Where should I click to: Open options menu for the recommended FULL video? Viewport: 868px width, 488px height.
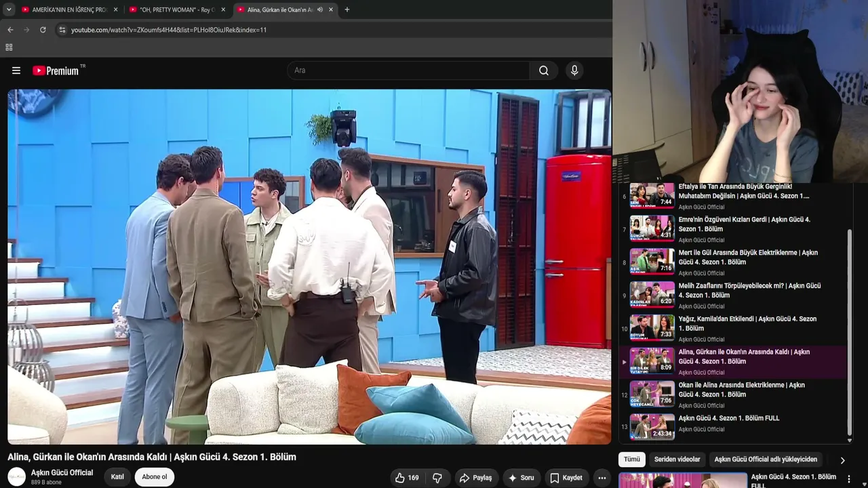pos(848,479)
